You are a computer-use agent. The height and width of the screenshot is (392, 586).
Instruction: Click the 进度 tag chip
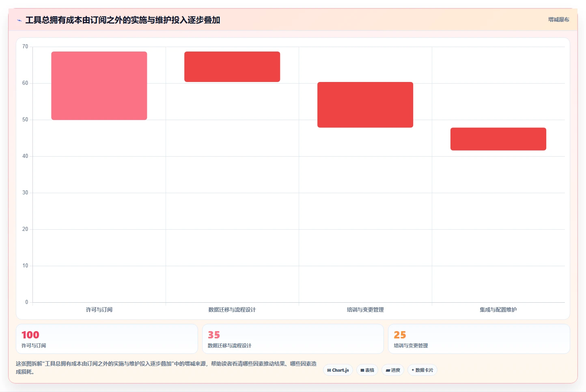[x=393, y=370]
